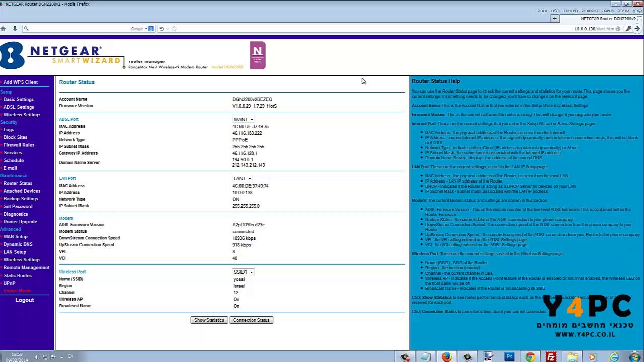Image resolution: width=644 pixels, height=362 pixels.
Task: Click Logout in the sidebar
Action: 25,300
